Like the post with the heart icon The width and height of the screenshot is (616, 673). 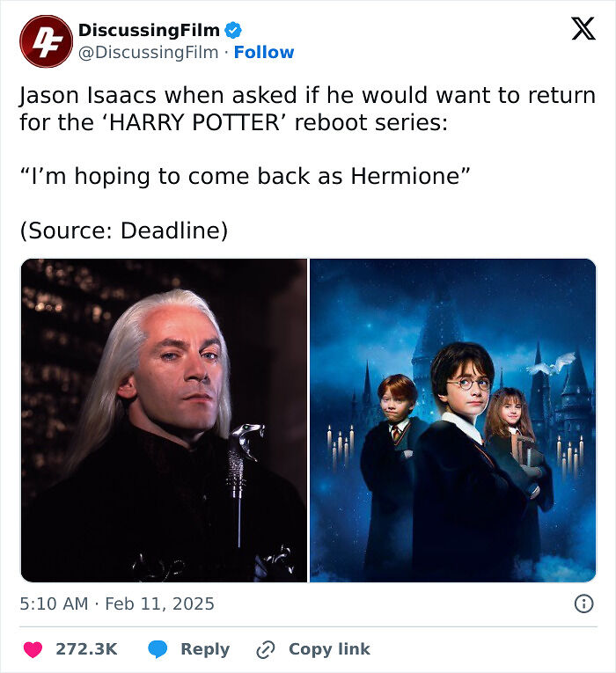coord(33,649)
